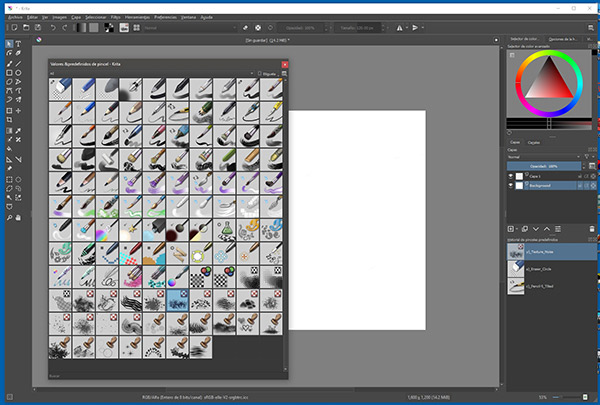
Task: Move layer down with down chevron
Action: point(536,229)
